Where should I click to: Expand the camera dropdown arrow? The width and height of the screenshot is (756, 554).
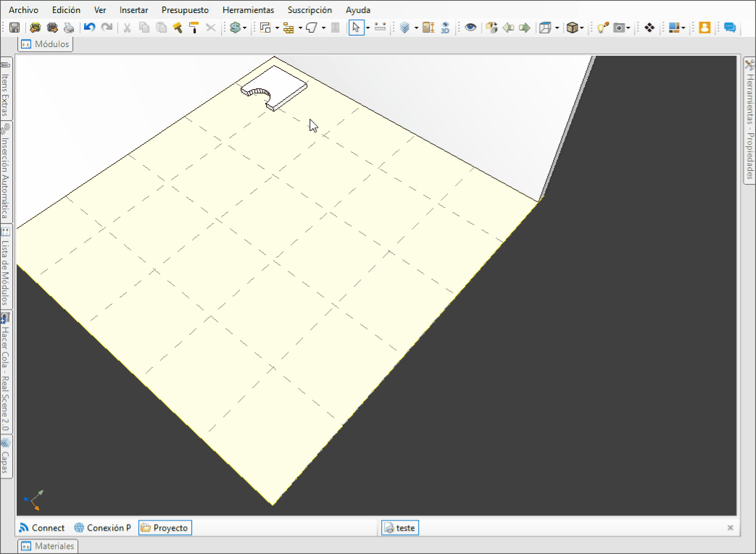[x=628, y=28]
